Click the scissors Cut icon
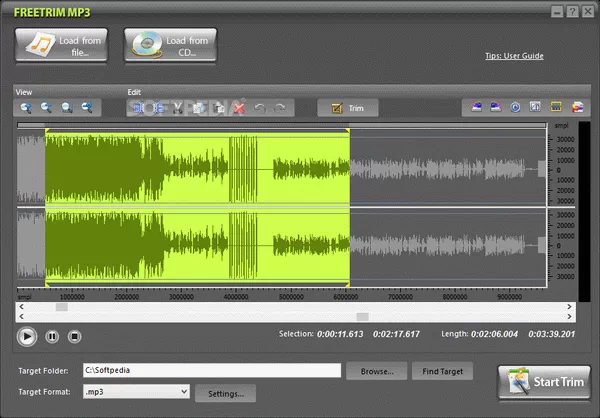This screenshot has height=418, width=600. click(177, 107)
